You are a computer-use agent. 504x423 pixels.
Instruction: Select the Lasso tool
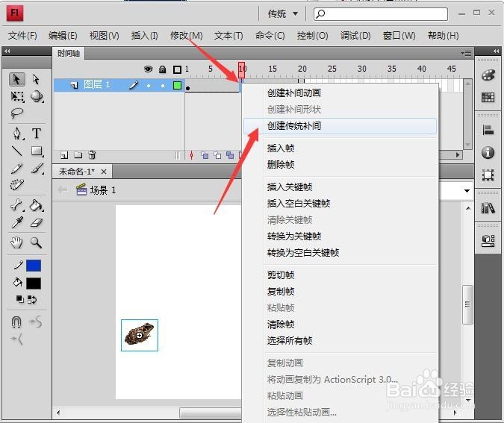(x=16, y=113)
